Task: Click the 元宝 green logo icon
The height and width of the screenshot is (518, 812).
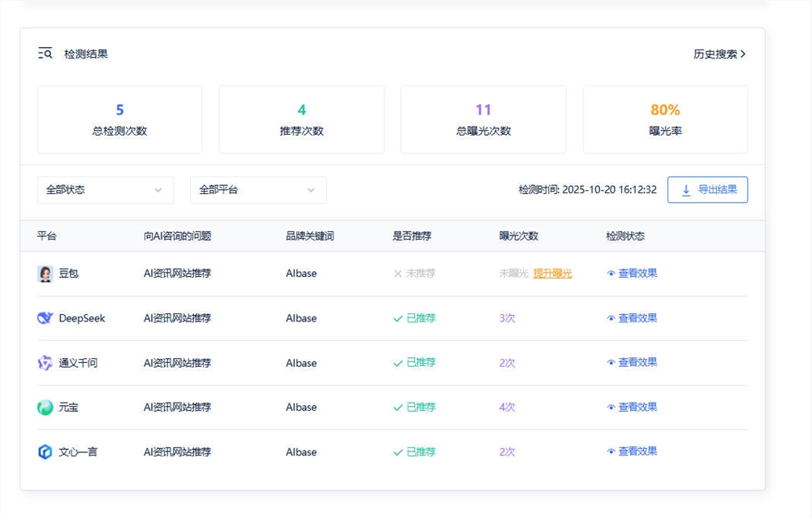Action: pos(45,408)
